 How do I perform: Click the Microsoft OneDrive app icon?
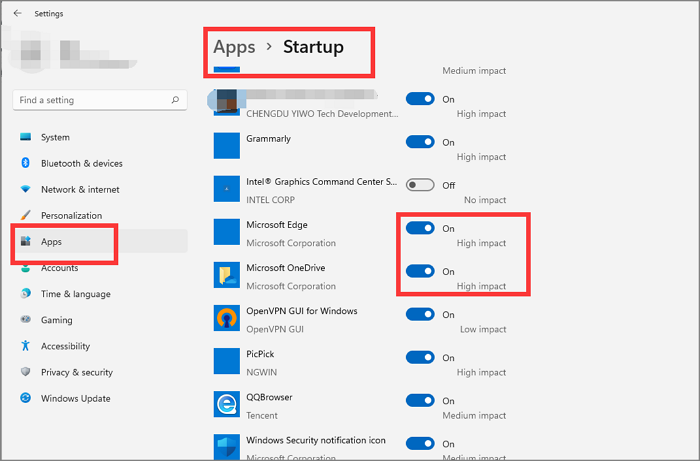click(x=228, y=275)
